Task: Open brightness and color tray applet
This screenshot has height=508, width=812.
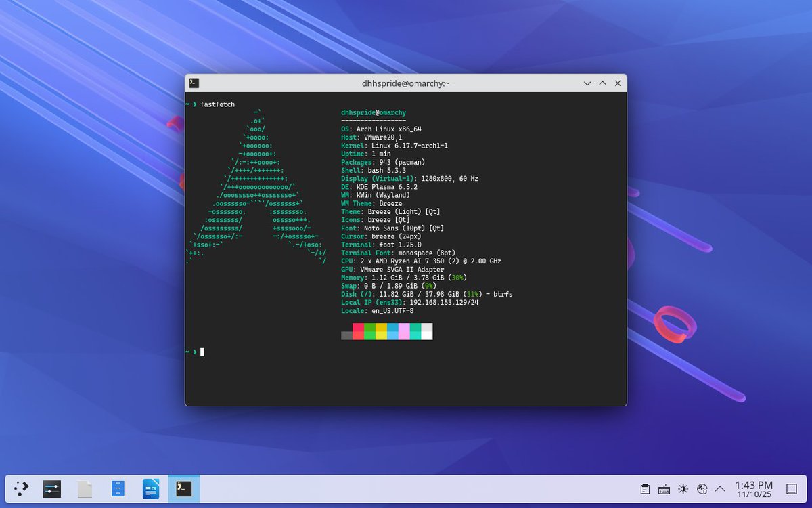Action: point(683,489)
